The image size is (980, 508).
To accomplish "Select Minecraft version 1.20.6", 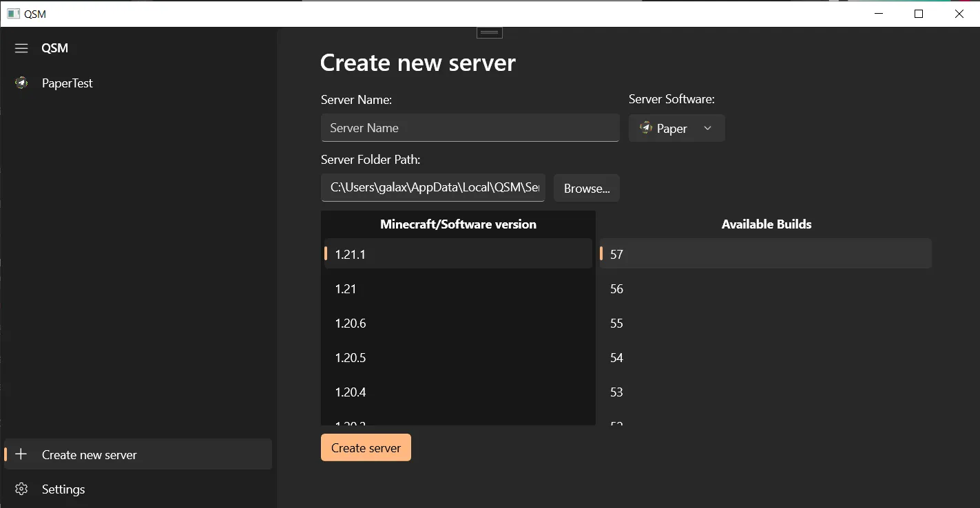I will [458, 323].
